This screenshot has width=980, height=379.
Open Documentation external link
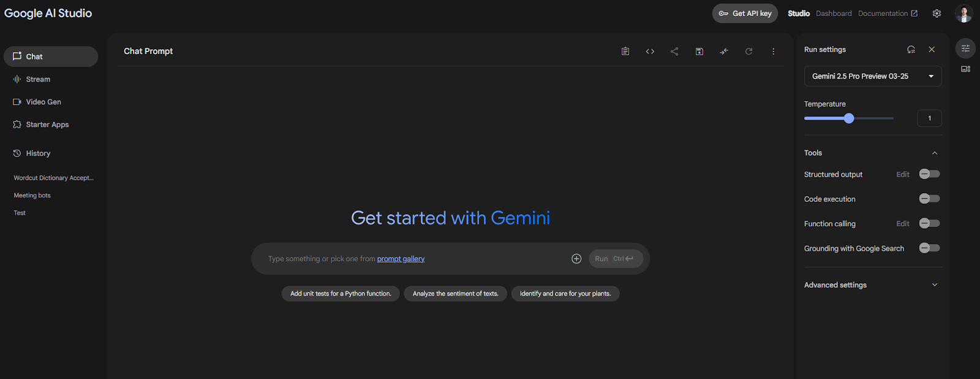pos(888,13)
